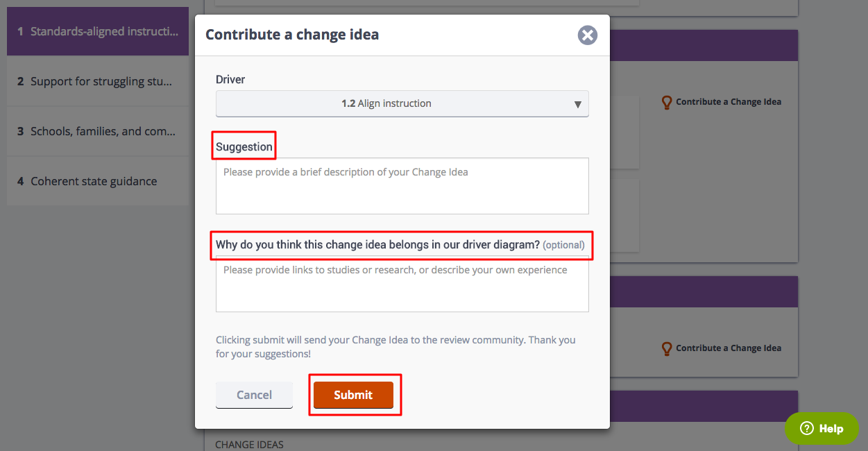Open Support for struggling students section
Image resolution: width=868 pixels, height=451 pixels.
point(98,81)
